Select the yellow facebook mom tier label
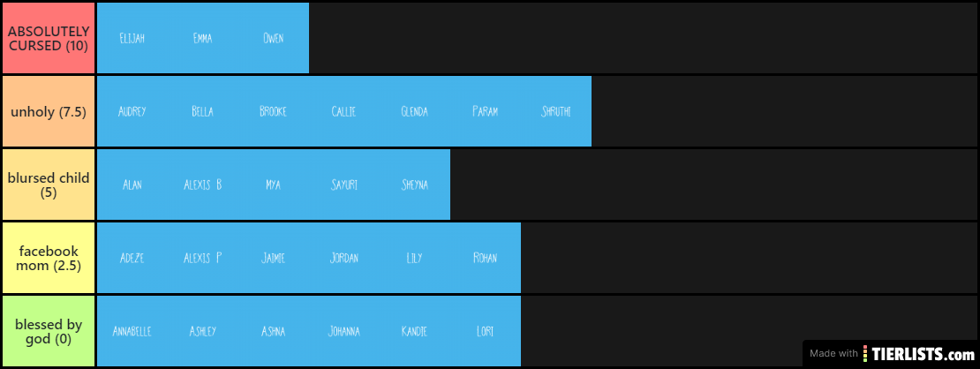Viewport: 980px width, 369px height. (49, 258)
